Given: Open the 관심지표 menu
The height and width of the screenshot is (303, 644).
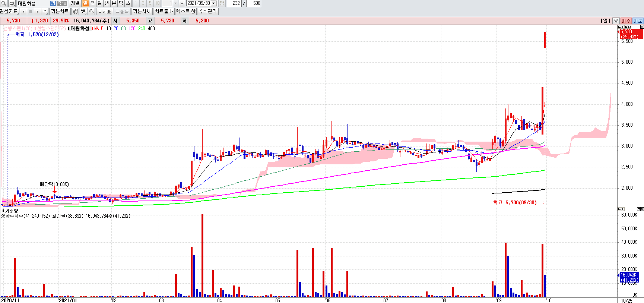Looking at the screenshot, I should click(9, 12).
